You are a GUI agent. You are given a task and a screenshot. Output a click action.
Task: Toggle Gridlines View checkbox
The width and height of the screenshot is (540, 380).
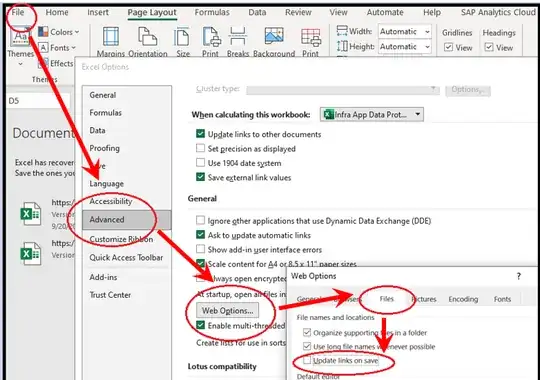[x=448, y=47]
